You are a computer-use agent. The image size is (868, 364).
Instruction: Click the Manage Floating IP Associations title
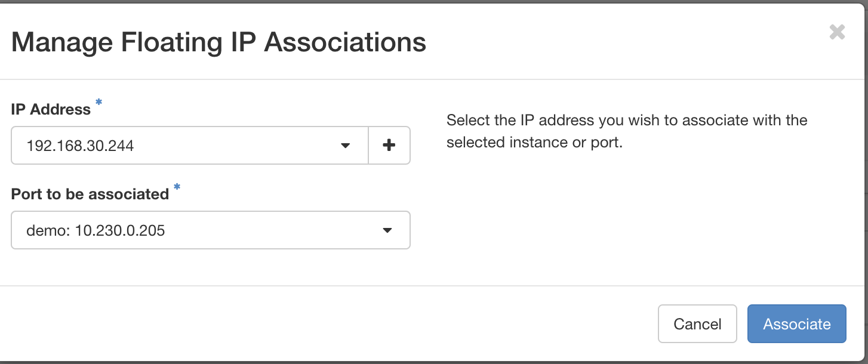(x=220, y=42)
